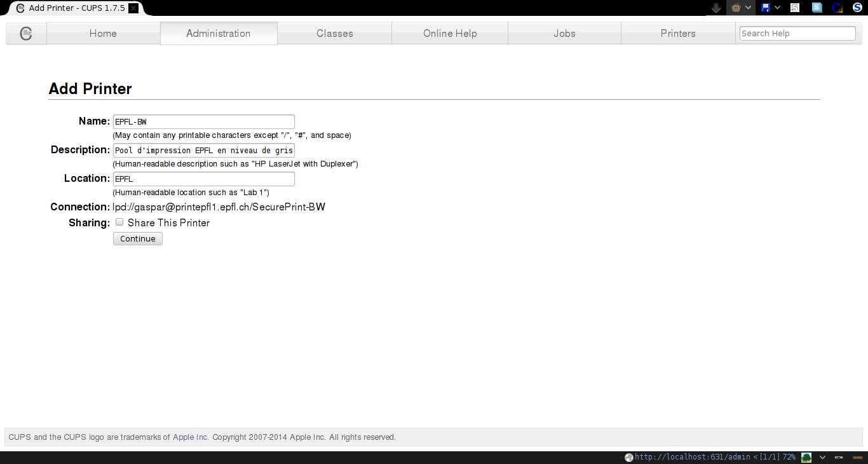Image resolution: width=868 pixels, height=464 pixels.
Task: Open the Printers tab
Action: (x=678, y=34)
